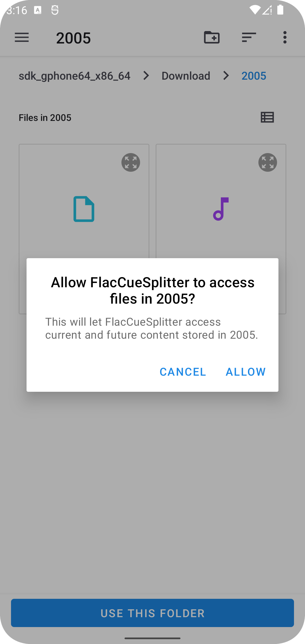Tap the Wi-Fi status bar icon
This screenshot has height=644, width=305.
tap(255, 10)
